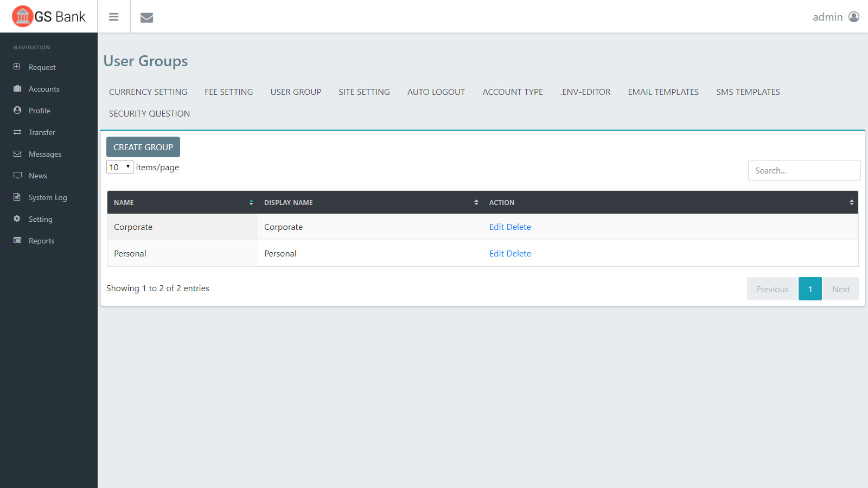The image size is (868, 488).
Task: Open Request from the sidebar navigation
Action: pos(42,67)
